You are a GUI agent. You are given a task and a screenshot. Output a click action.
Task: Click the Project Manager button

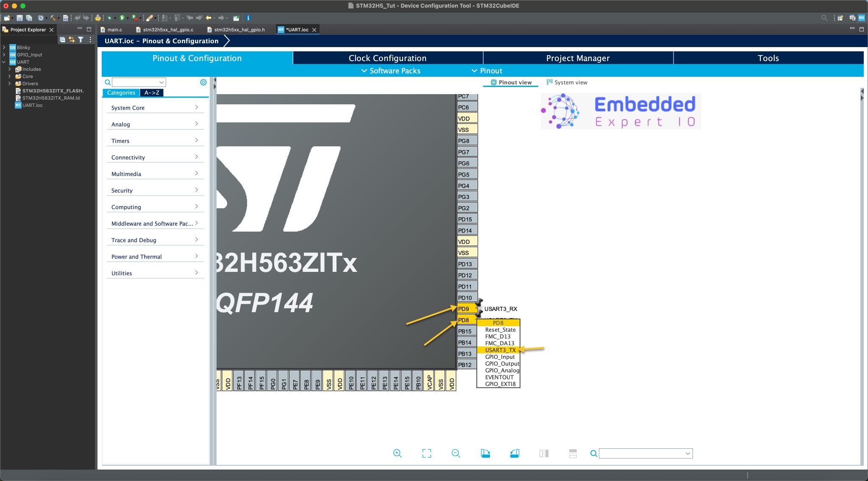[x=577, y=58]
